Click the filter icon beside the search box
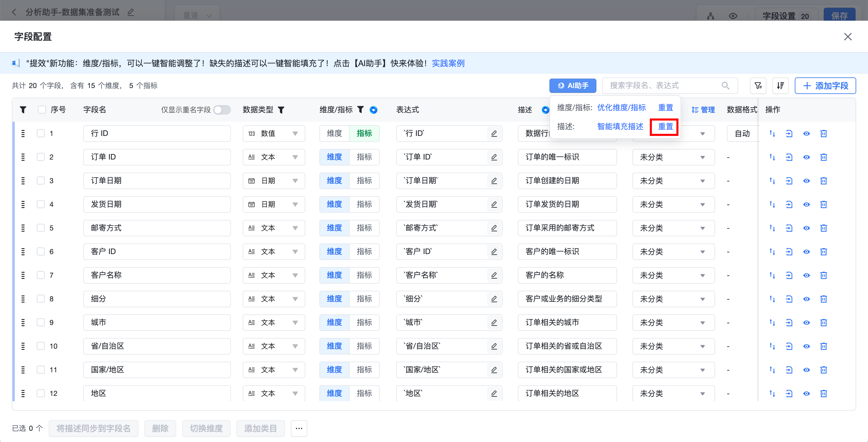868x442 pixels. coord(758,86)
